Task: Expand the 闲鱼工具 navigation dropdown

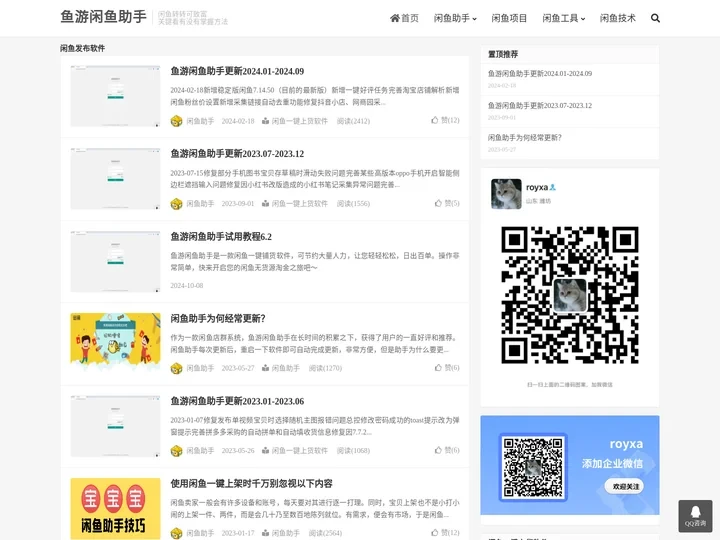Action: click(x=563, y=18)
